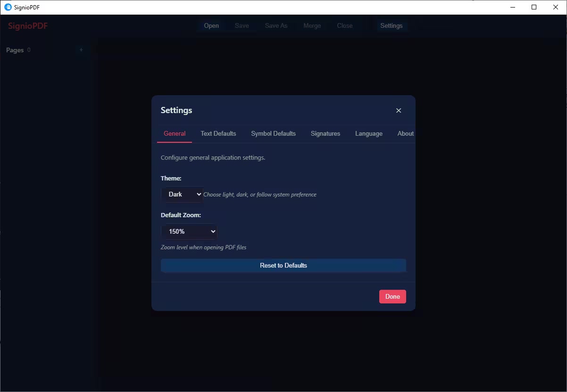Click the red Done button
This screenshot has width=567, height=392.
click(392, 296)
